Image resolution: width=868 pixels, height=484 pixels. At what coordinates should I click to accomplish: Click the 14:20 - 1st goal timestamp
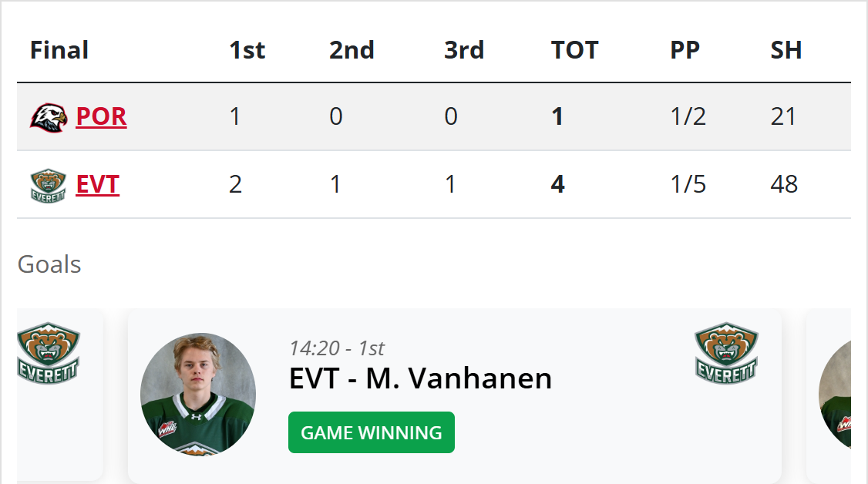coord(337,348)
